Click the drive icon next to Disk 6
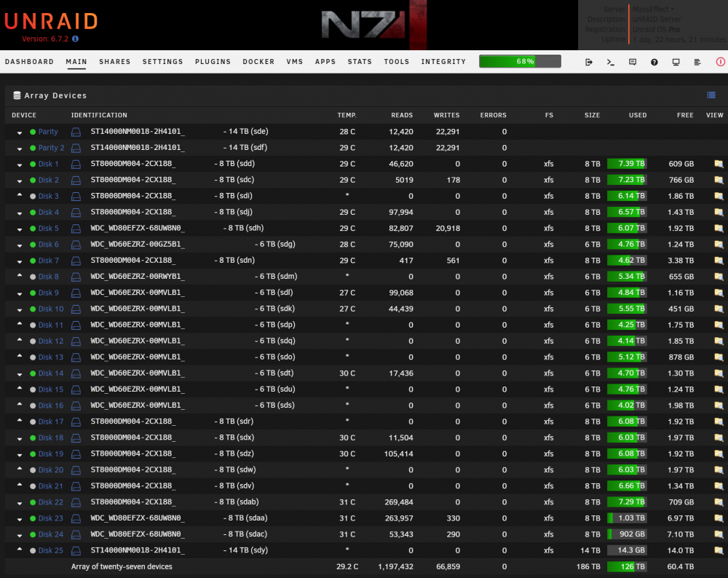This screenshot has width=728, height=578. point(76,245)
